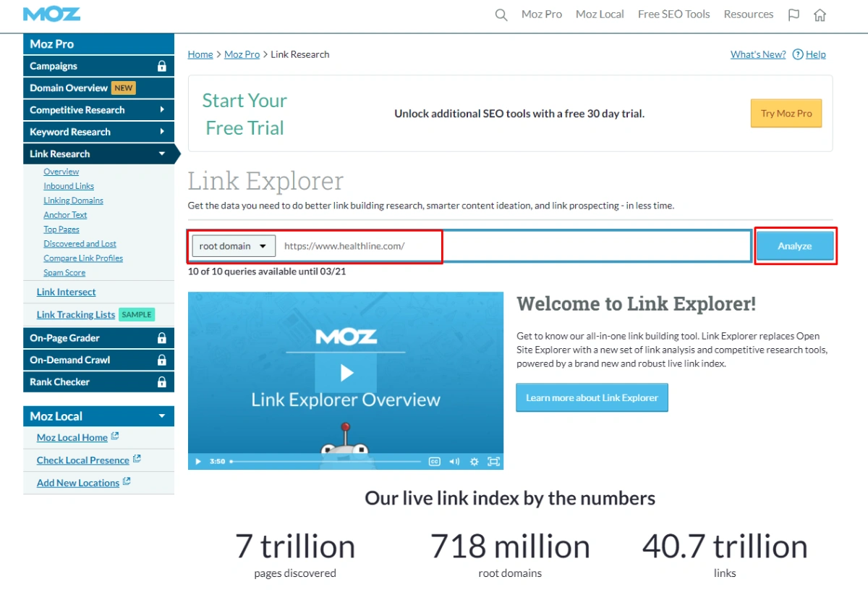
Task: Click the Analyze button
Action: pyautogui.click(x=795, y=246)
